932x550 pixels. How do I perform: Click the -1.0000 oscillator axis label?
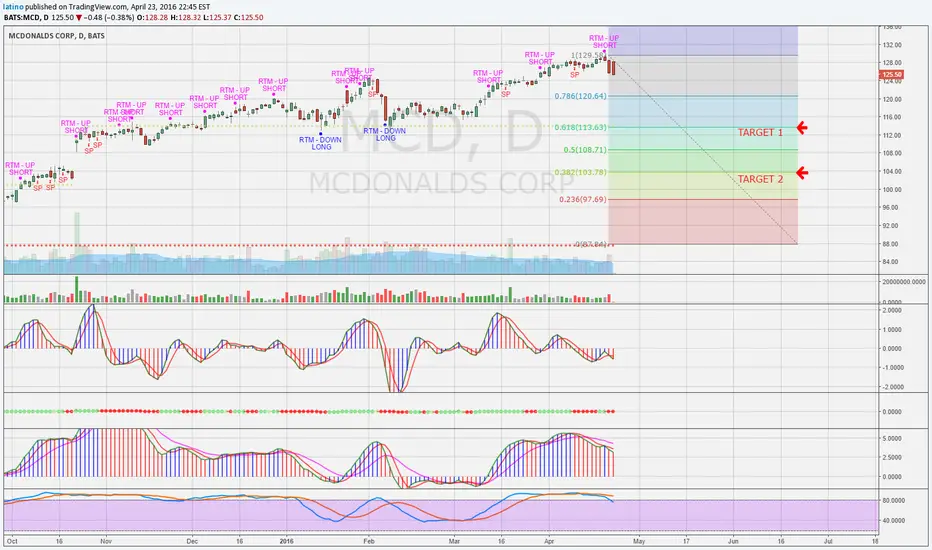[892, 367]
